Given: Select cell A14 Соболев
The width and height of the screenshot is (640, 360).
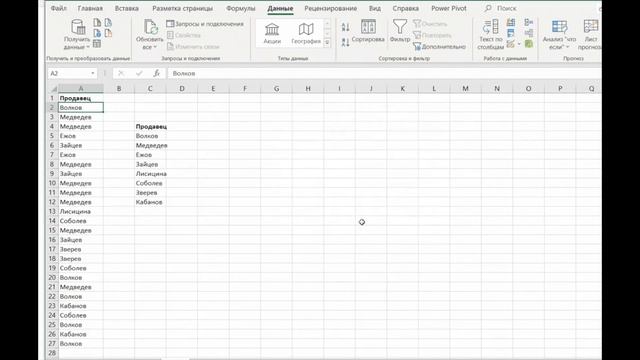Looking at the screenshot, I should pyautogui.click(x=81, y=221).
